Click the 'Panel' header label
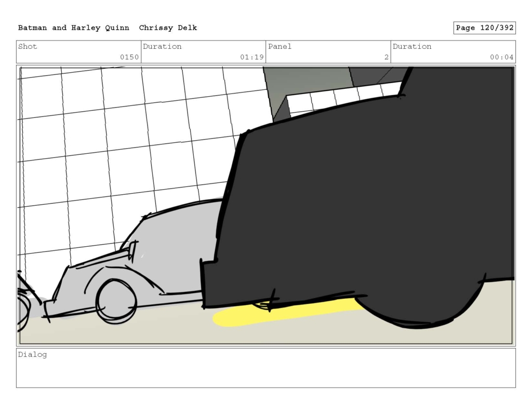Screen dimensions: 532x412 tap(280, 46)
